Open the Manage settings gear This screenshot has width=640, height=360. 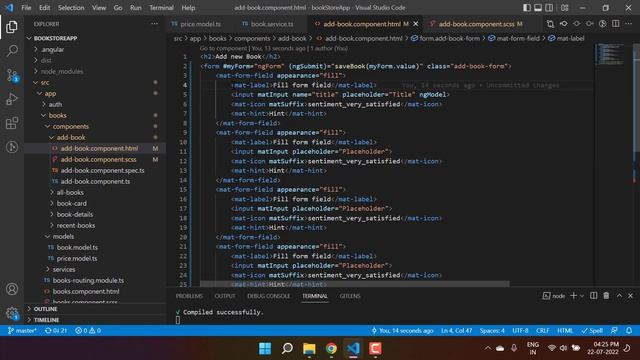[12, 313]
